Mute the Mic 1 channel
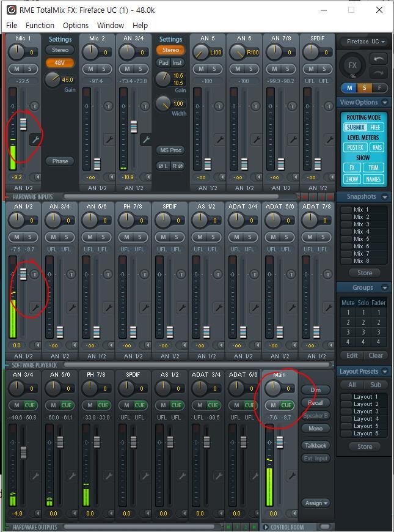394x532 pixels. tap(16, 69)
